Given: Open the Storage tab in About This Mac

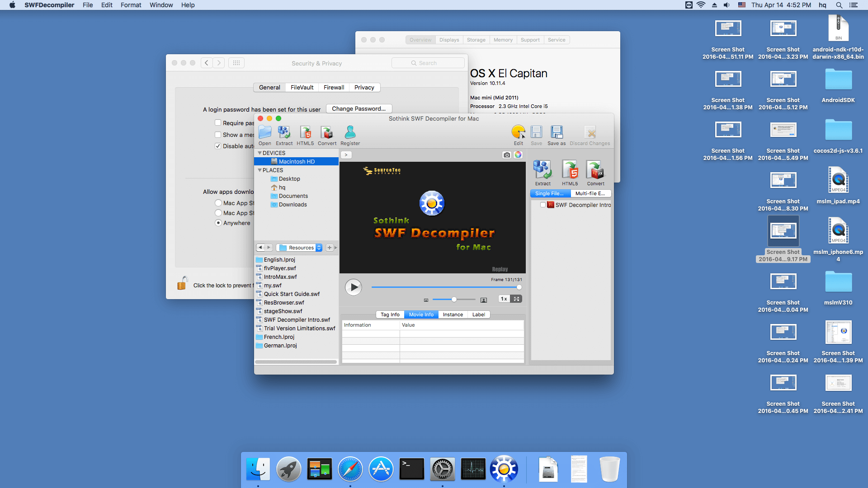Looking at the screenshot, I should tap(476, 40).
